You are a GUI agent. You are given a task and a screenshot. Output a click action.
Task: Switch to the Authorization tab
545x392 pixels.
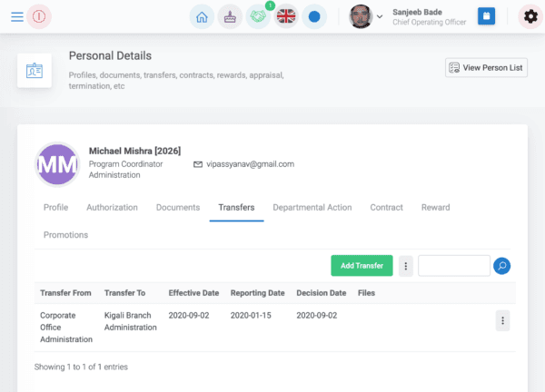[x=112, y=207]
